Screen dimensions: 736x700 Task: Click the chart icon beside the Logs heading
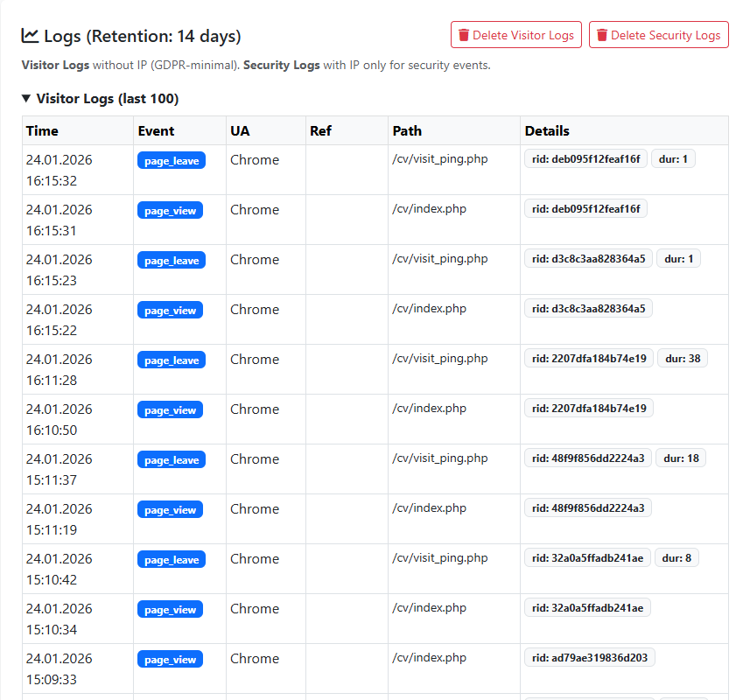pyautogui.click(x=30, y=36)
